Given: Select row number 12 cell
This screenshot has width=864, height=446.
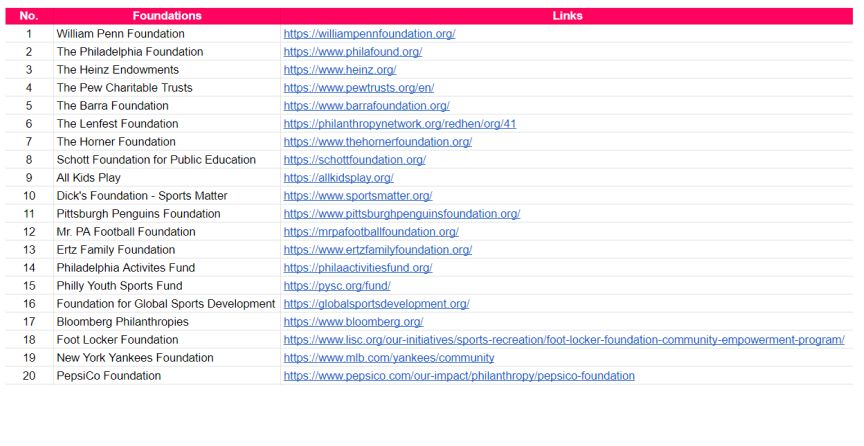Looking at the screenshot, I should (x=29, y=232).
